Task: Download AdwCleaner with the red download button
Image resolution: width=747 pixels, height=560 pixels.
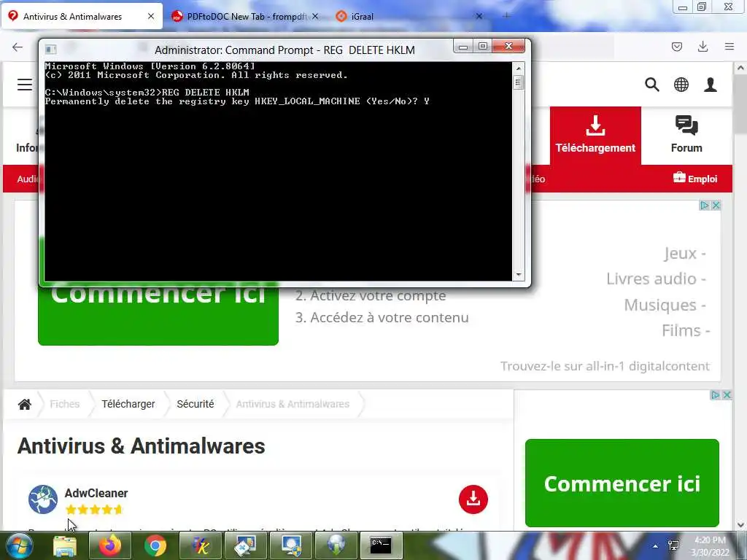Action: point(473,499)
